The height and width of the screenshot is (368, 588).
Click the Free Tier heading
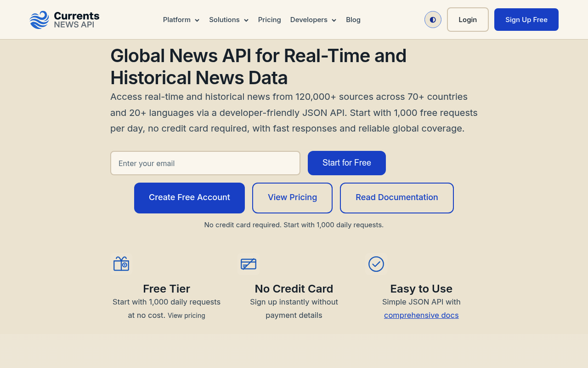pyautogui.click(x=166, y=289)
